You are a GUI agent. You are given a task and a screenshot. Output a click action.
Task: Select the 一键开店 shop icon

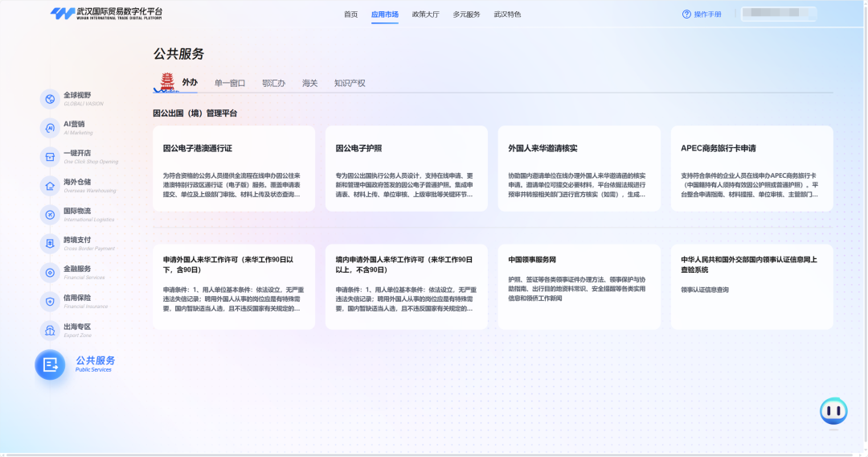coord(50,157)
